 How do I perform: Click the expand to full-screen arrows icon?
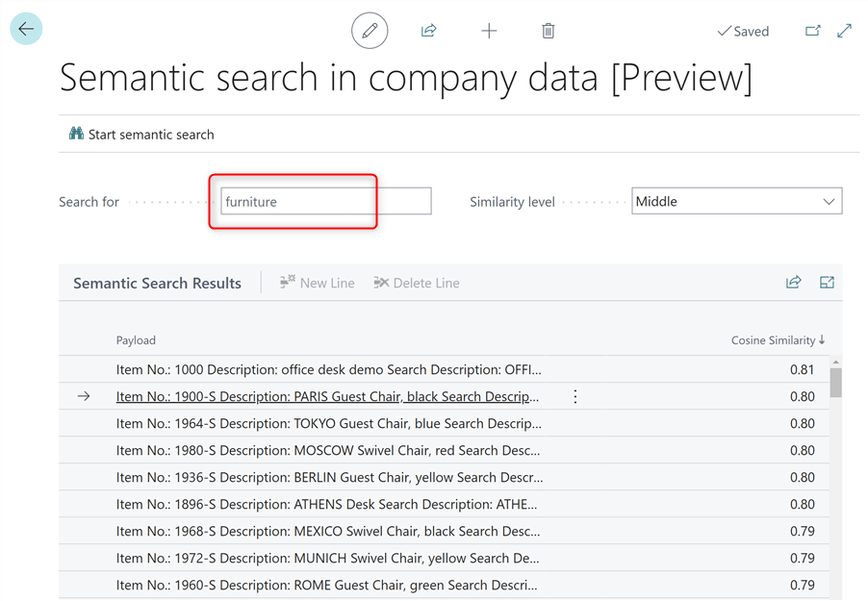point(844,31)
